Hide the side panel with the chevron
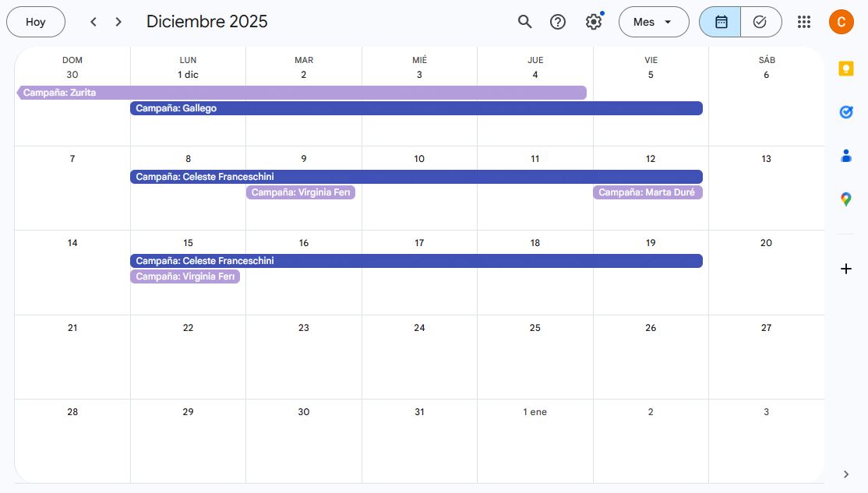This screenshot has height=493, width=868. [846, 474]
